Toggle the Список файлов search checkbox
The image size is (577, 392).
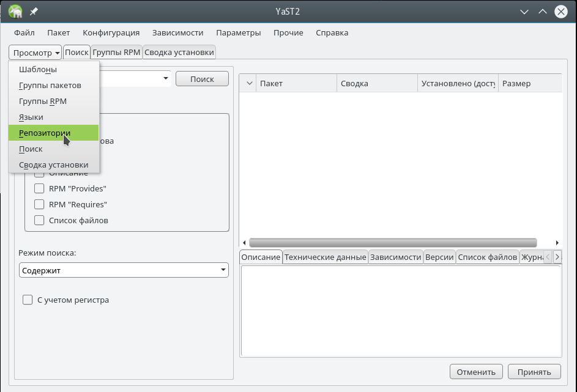[x=39, y=220]
